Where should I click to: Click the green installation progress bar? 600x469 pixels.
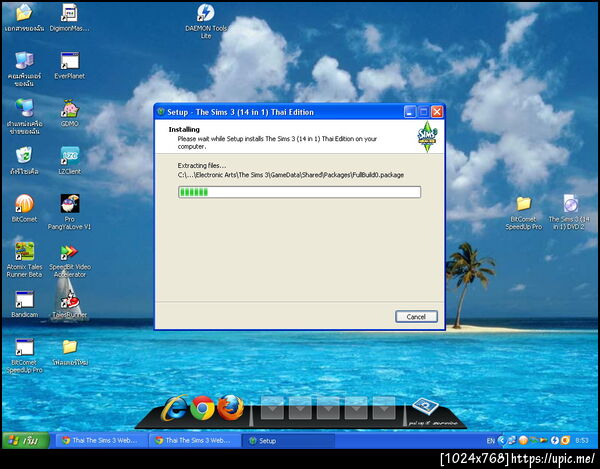pos(299,192)
